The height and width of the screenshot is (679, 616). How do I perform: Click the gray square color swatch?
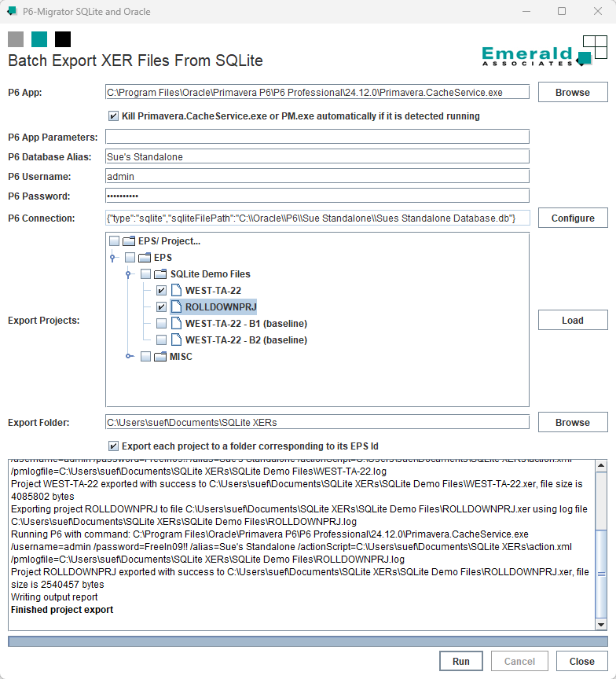[x=16, y=39]
